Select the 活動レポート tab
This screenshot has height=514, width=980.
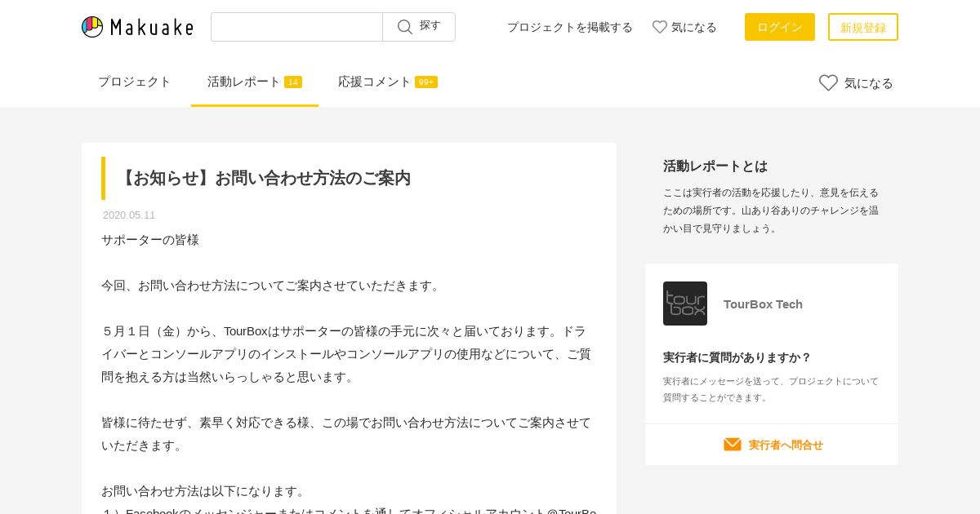(x=255, y=82)
